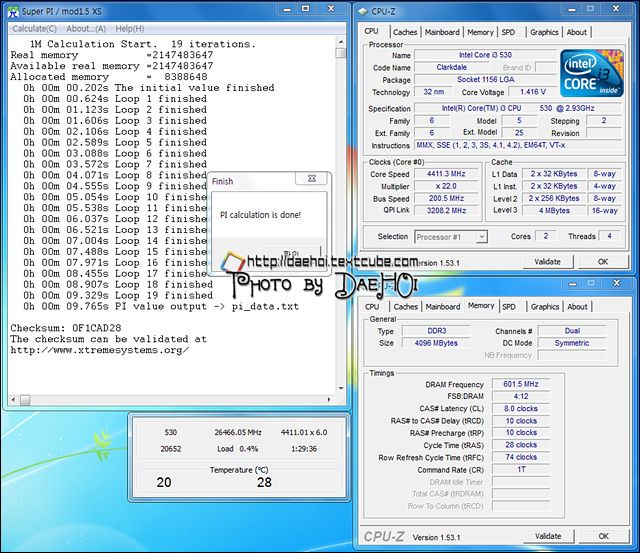The width and height of the screenshot is (640, 553).
Task: Click the temperature reading 20
Action: (x=164, y=482)
